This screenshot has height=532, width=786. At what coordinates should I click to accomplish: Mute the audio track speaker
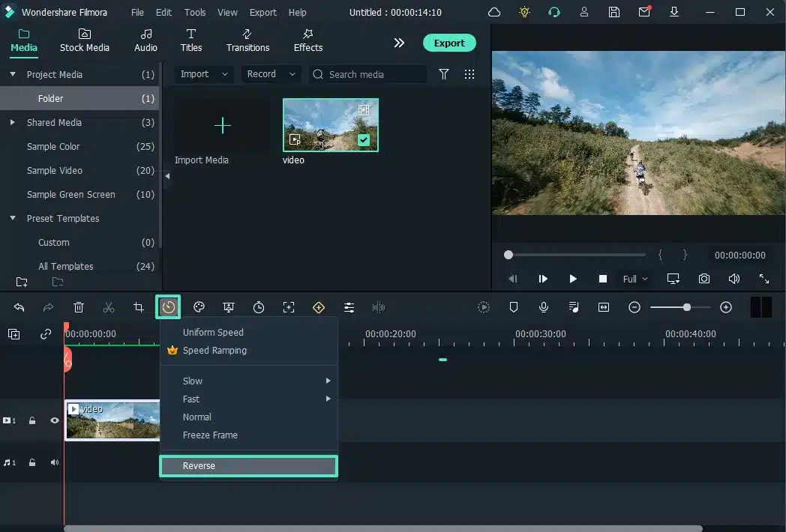[x=55, y=462]
